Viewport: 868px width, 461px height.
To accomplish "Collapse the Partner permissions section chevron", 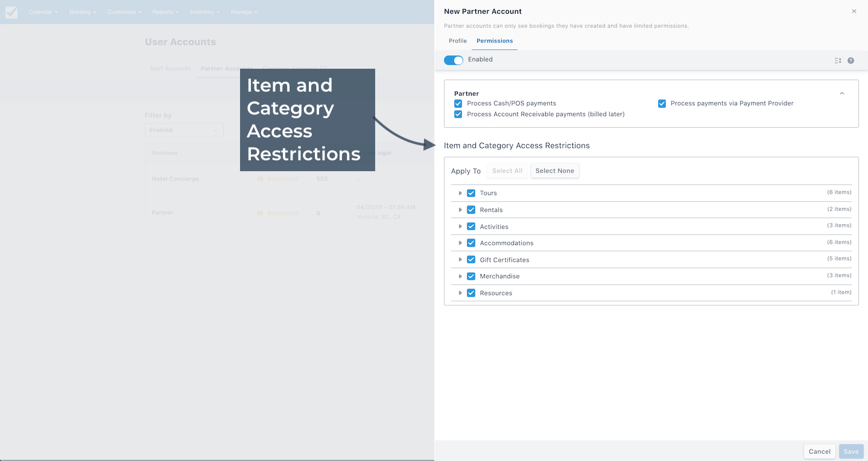I will (842, 93).
